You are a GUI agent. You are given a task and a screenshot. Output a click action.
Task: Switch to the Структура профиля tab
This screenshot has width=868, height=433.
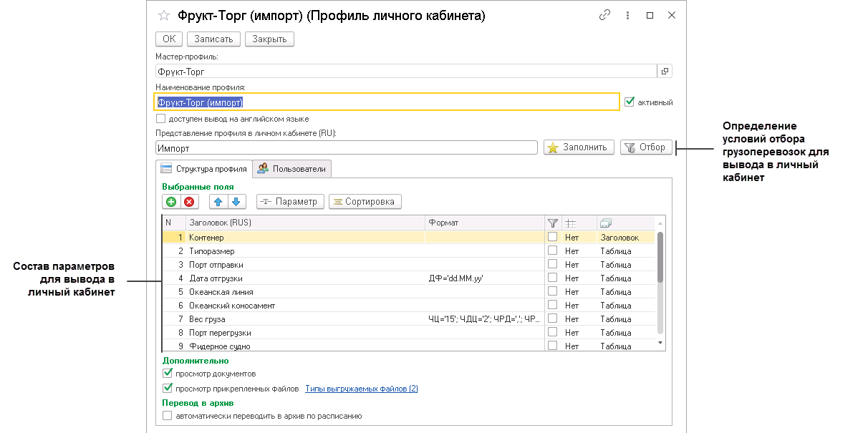[x=203, y=169]
